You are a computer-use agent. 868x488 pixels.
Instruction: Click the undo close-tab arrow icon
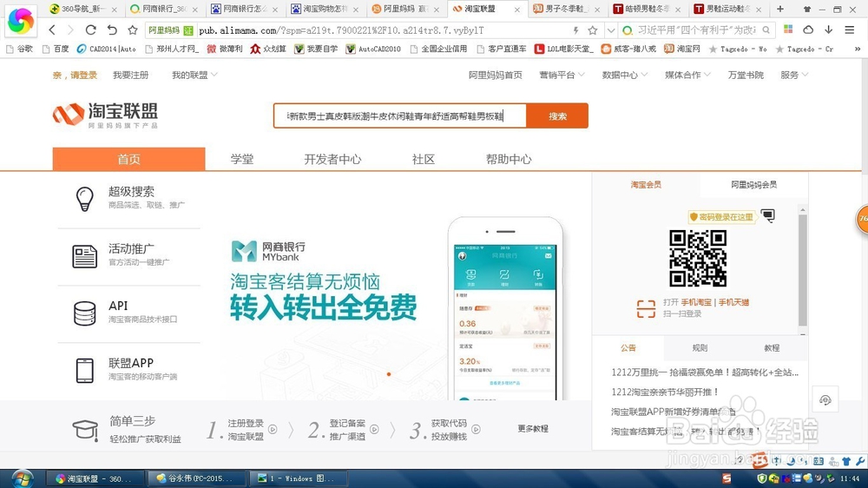[x=112, y=30]
